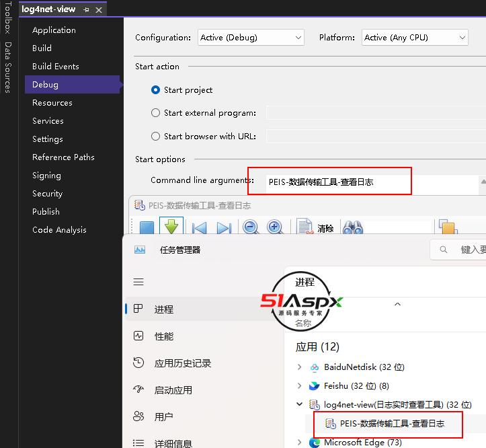Click the blue stop square in log viewer toolbar

(x=147, y=227)
